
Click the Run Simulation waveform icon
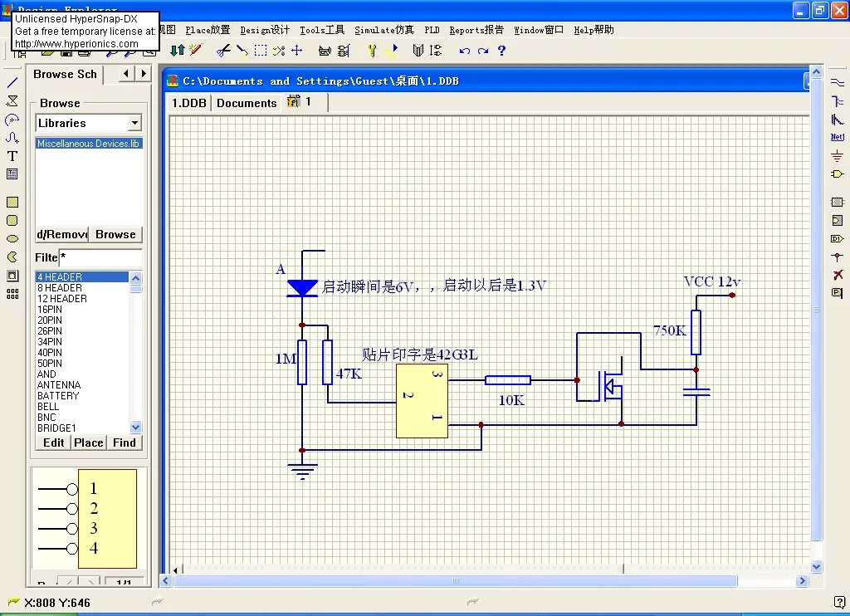point(391,51)
